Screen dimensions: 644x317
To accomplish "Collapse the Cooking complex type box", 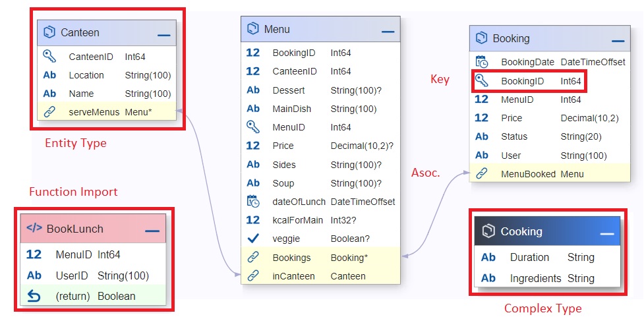I will (607, 233).
